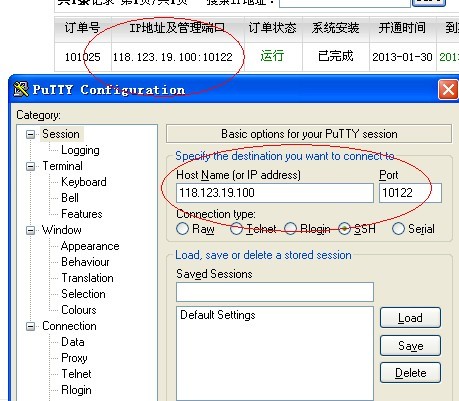Click the Save session button
Image resolution: width=459 pixels, height=401 pixels.
click(410, 346)
